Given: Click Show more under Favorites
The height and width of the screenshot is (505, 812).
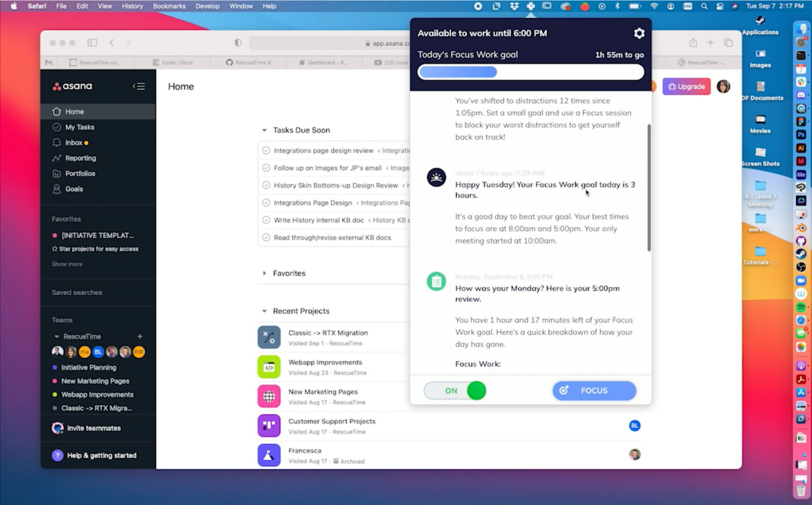Looking at the screenshot, I should tap(67, 264).
